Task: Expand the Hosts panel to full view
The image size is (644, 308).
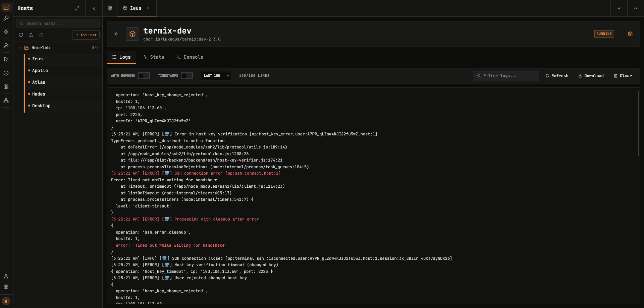Action: (x=77, y=8)
